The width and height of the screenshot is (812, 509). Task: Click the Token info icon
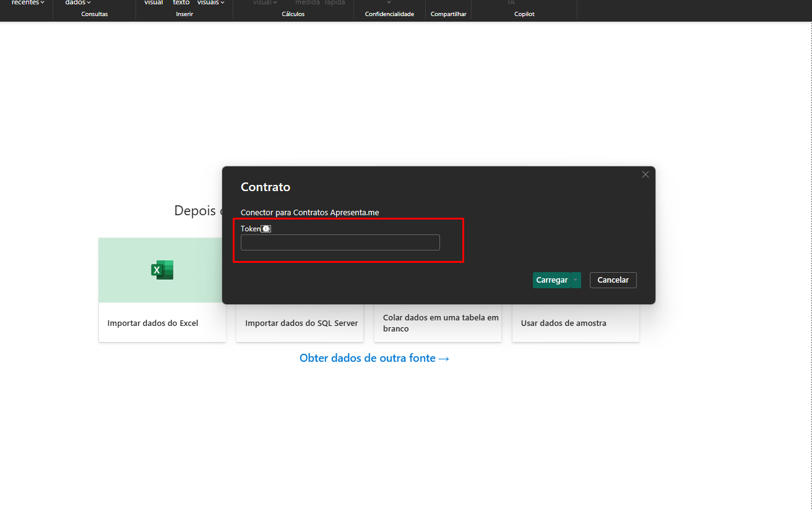coord(266,229)
